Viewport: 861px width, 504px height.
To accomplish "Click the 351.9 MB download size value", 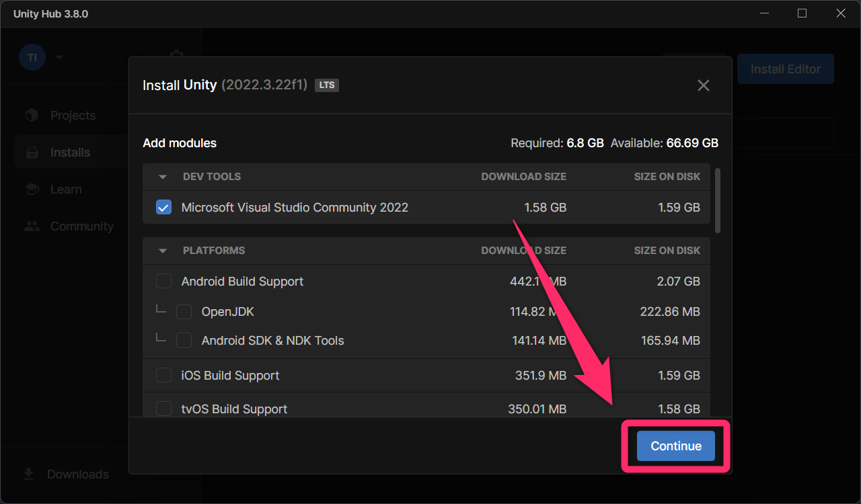I will point(541,376).
